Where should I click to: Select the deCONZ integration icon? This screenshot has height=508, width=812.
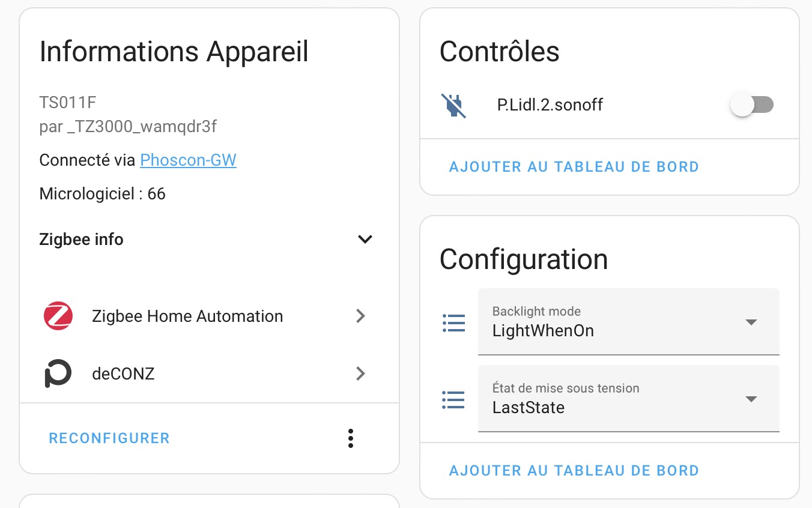click(x=58, y=373)
